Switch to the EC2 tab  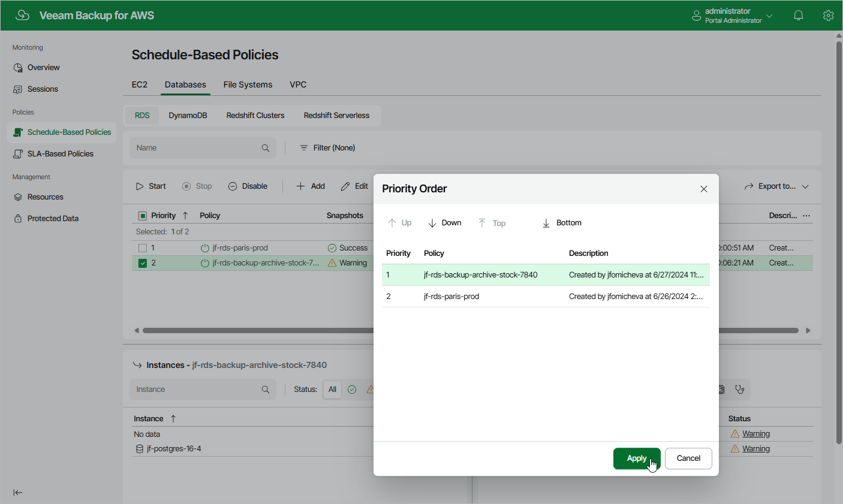(140, 84)
